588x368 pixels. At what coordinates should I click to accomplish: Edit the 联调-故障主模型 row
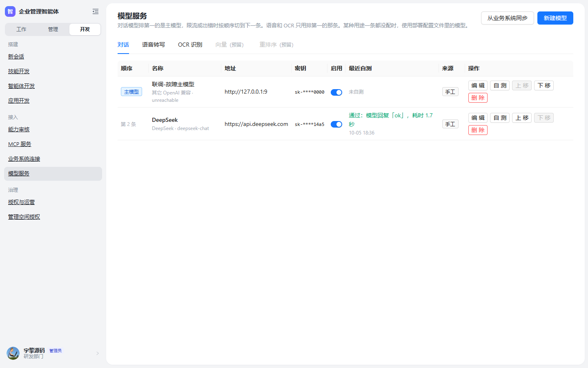[478, 85]
